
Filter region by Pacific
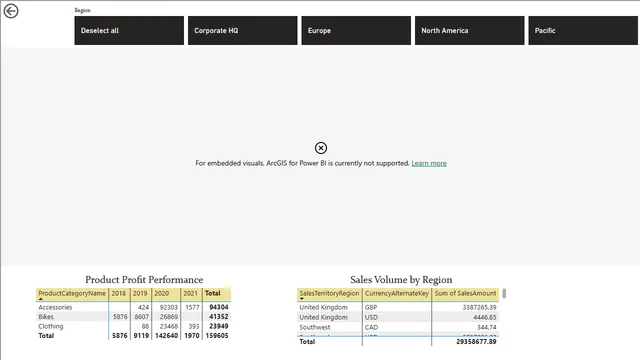click(583, 31)
